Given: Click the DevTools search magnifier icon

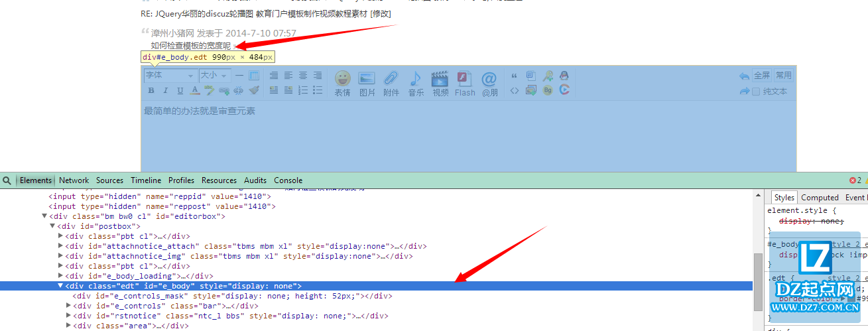Looking at the screenshot, I should (x=6, y=180).
